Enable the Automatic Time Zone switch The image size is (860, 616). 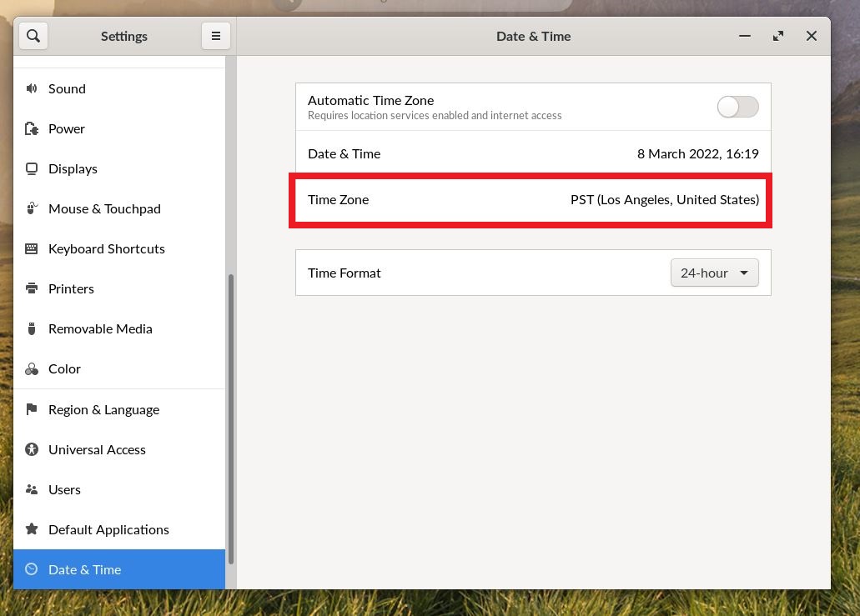click(737, 107)
